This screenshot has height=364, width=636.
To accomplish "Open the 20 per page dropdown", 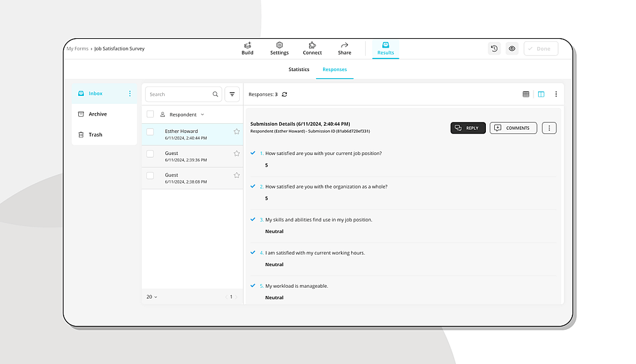I will tap(152, 297).
